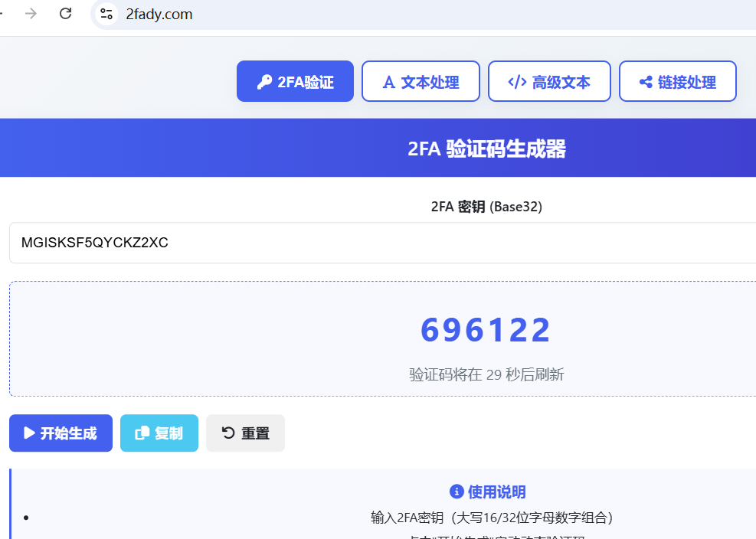The image size is (756, 539).
Task: Click the 2FA 密钥 (Base32) label
Action: click(x=486, y=207)
